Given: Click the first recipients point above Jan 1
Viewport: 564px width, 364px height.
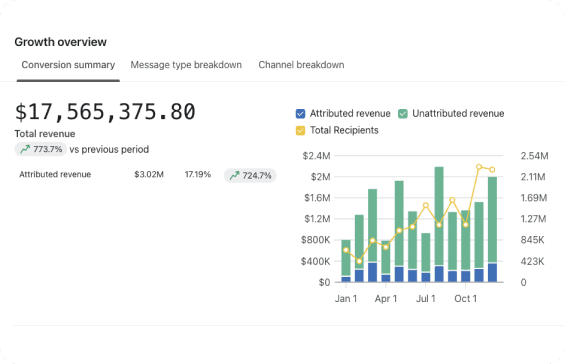Looking at the screenshot, I should tap(346, 250).
